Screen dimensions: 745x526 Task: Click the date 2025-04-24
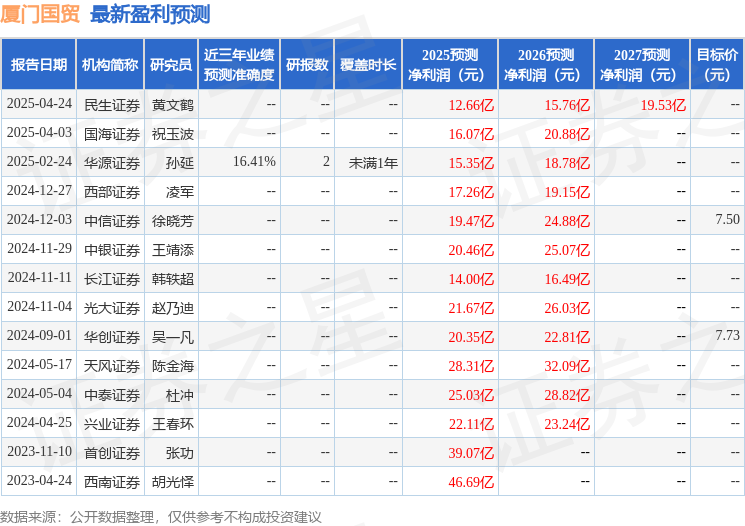pos(39,104)
